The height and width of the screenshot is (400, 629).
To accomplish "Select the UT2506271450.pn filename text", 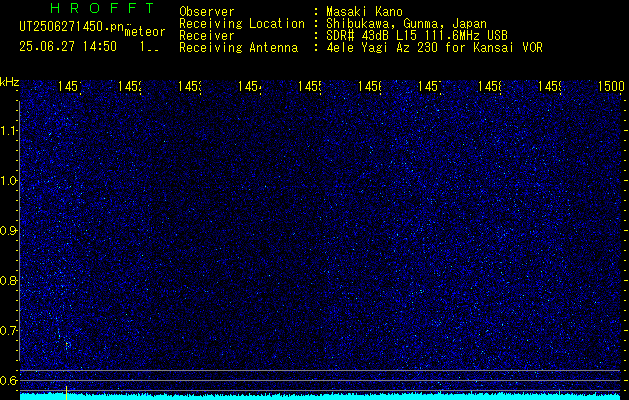I will [71, 26].
